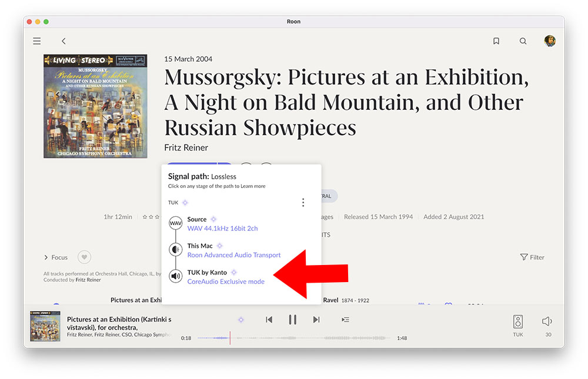Go back using the back arrow
This screenshot has height=379, width=588.
pyautogui.click(x=64, y=41)
